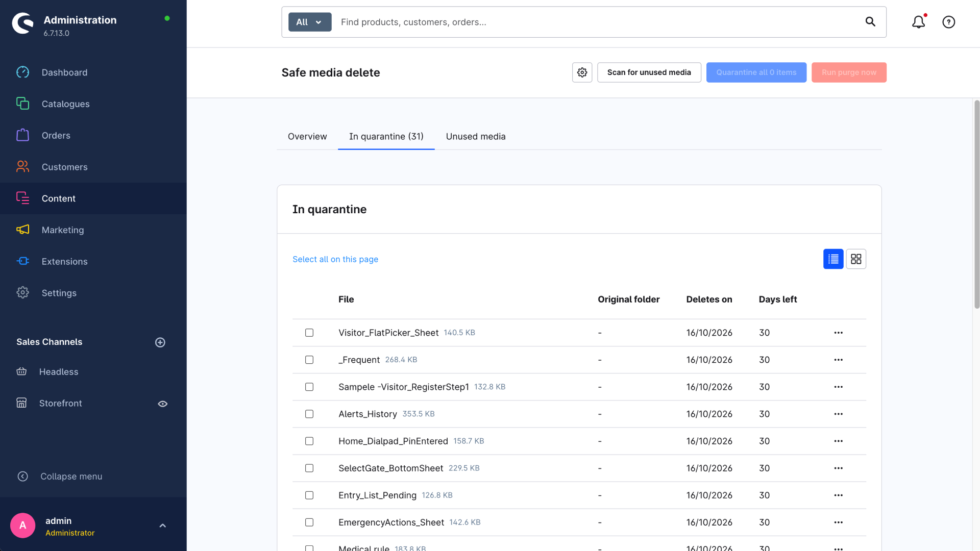Tick checkbox for Home_Dialpad_PinEntered

(309, 441)
